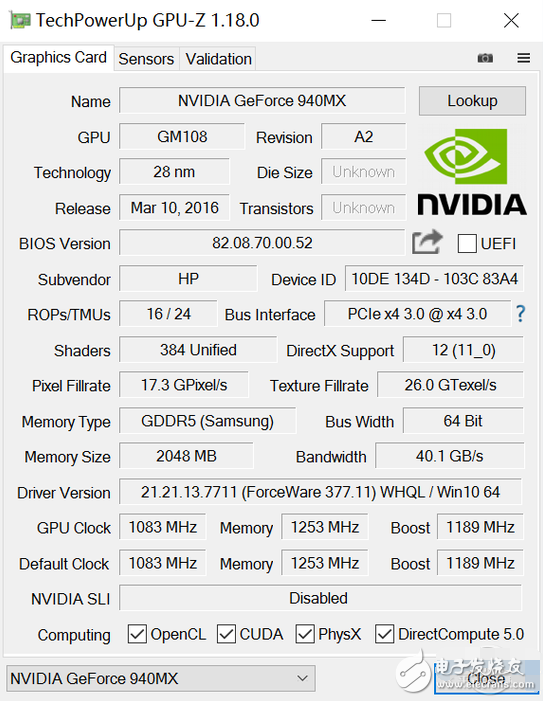
Task: Click the GPU-Z title bar app icon
Action: [x=20, y=20]
